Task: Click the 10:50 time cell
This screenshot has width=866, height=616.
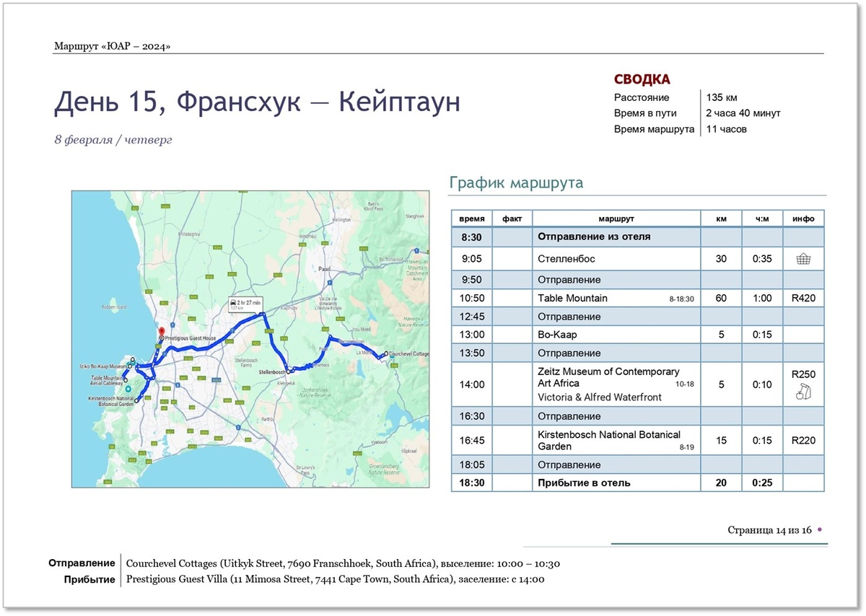Action: pos(472,298)
